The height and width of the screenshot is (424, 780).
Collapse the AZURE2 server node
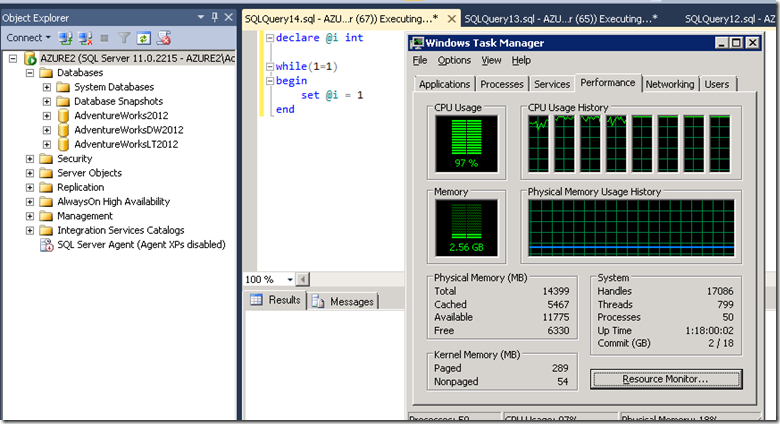[13, 59]
